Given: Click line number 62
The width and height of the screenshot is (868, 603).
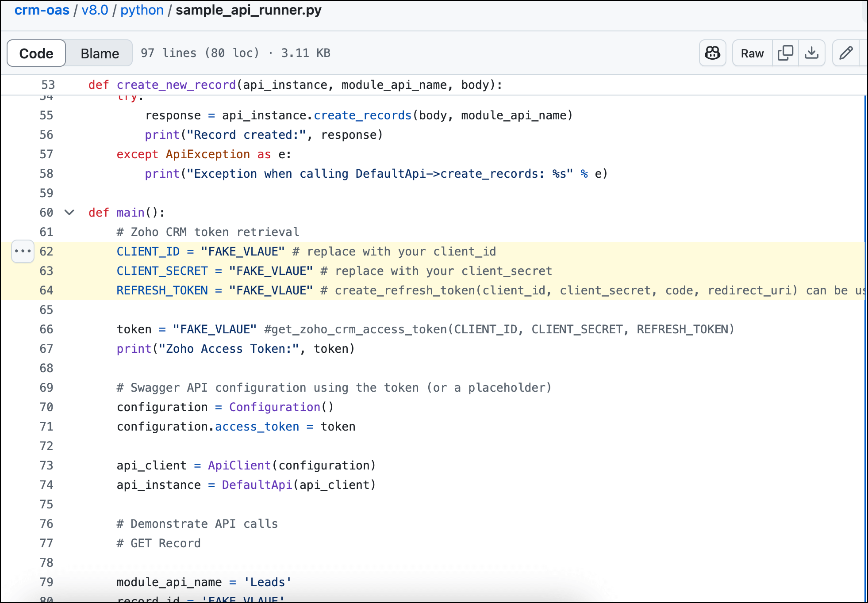Looking at the screenshot, I should 46,251.
